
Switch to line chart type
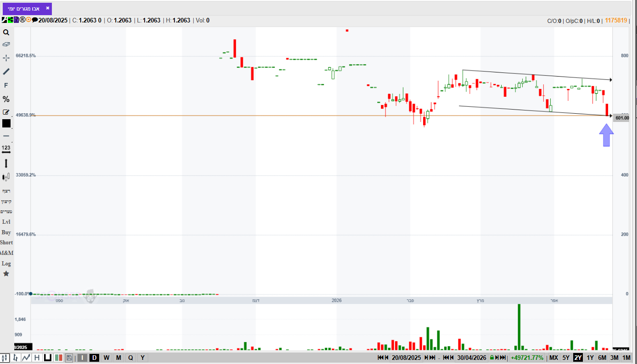tap(26, 358)
